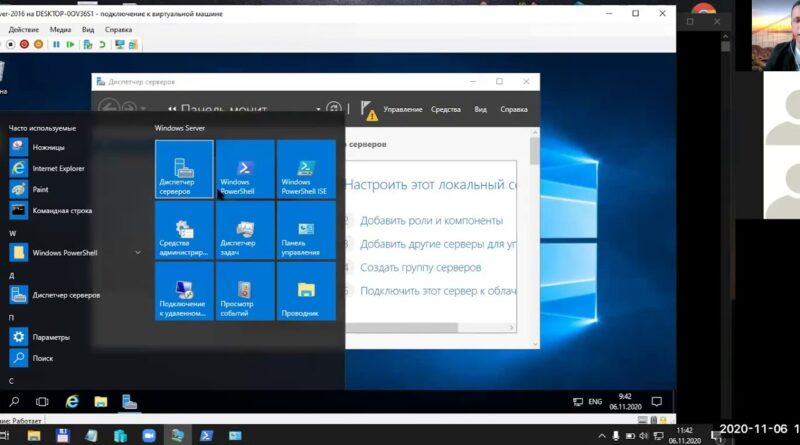Click Добавить другие серверы для управления link
The height and width of the screenshot is (445, 800).
(438, 244)
